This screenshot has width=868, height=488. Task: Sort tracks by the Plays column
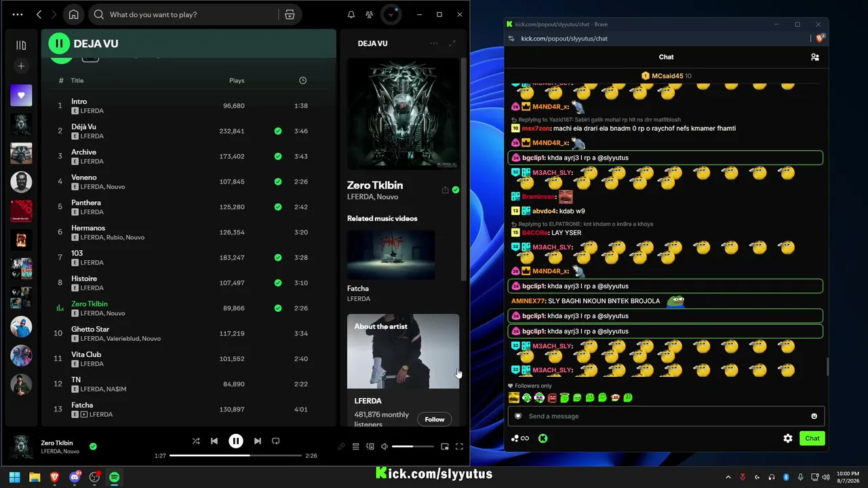pos(237,81)
